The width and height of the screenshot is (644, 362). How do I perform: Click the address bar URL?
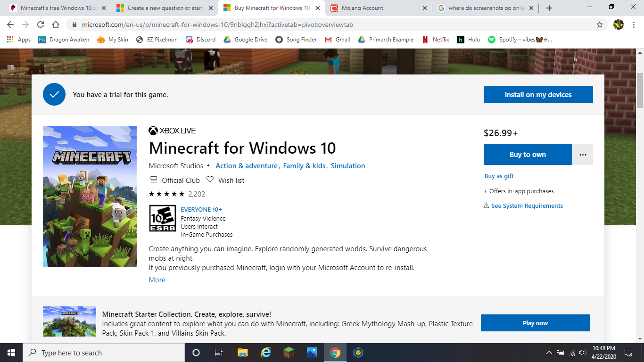(217, 25)
